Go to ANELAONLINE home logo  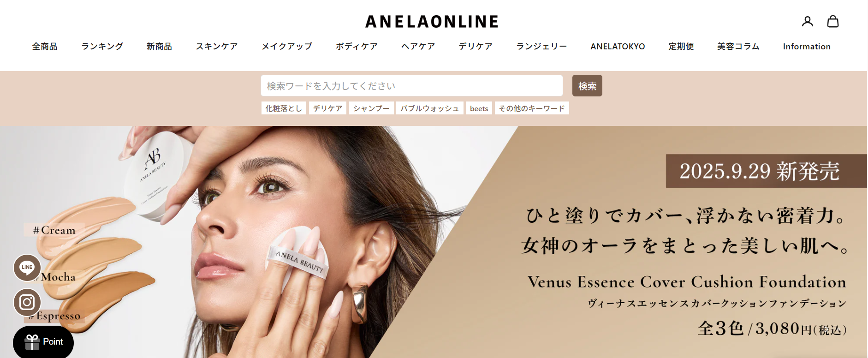[x=432, y=21]
